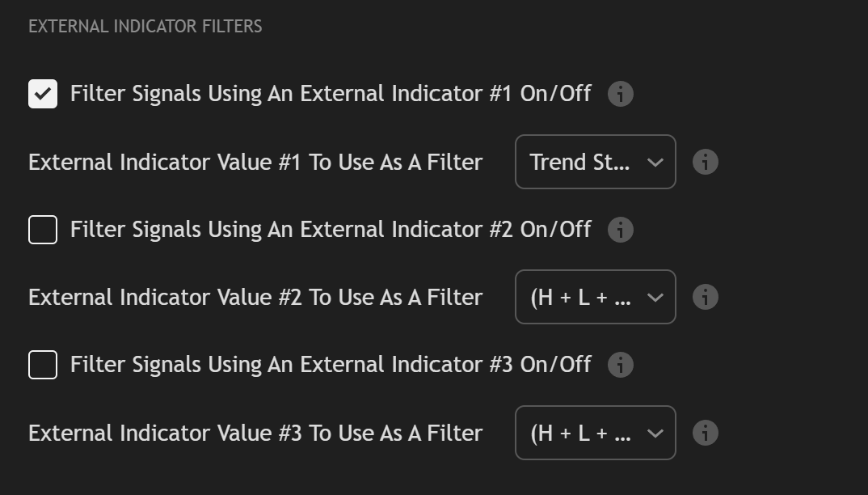This screenshot has width=868, height=495.
Task: Click the chevron on the Trend St dropdown
Action: pos(656,162)
